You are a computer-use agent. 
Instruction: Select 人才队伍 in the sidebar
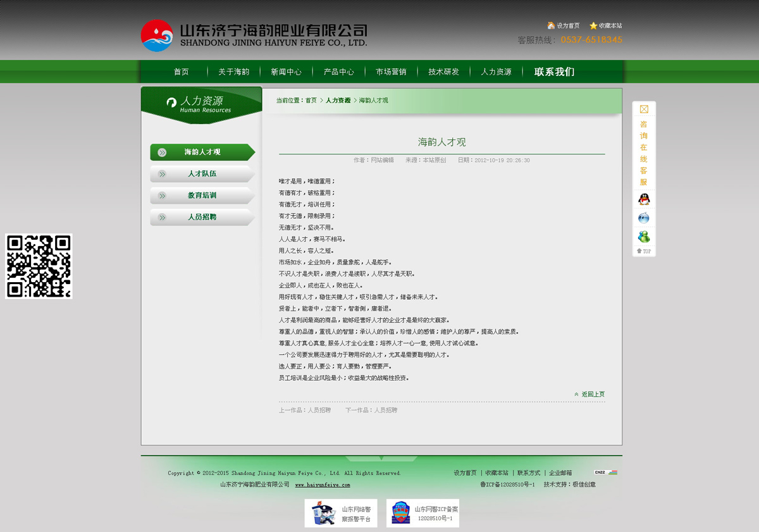coord(202,174)
